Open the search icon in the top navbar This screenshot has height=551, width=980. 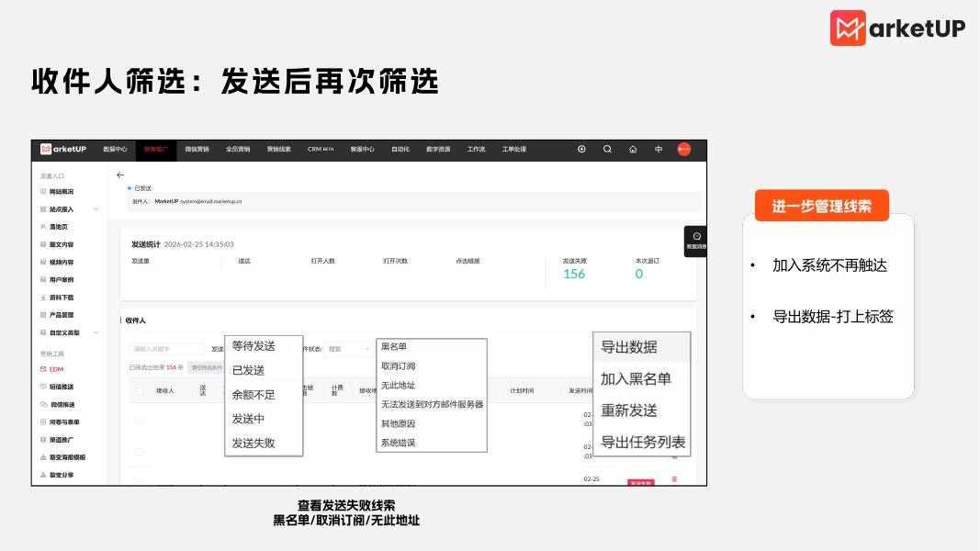(x=607, y=149)
